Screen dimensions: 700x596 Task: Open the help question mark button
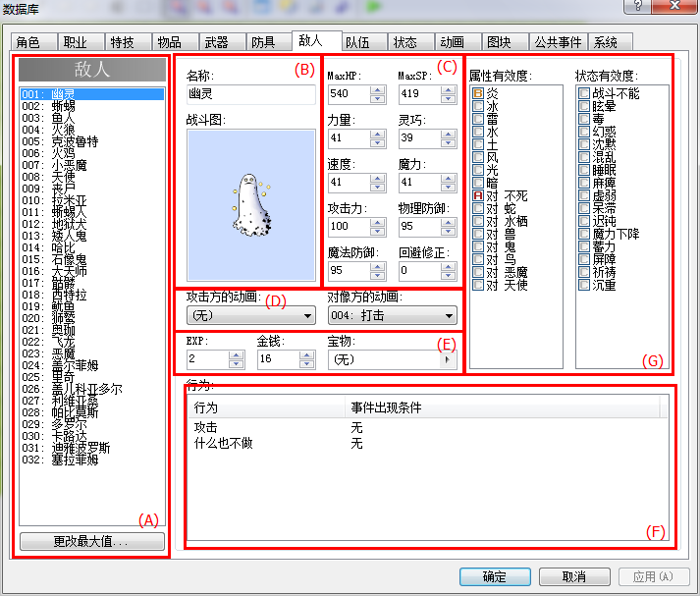tap(637, 6)
